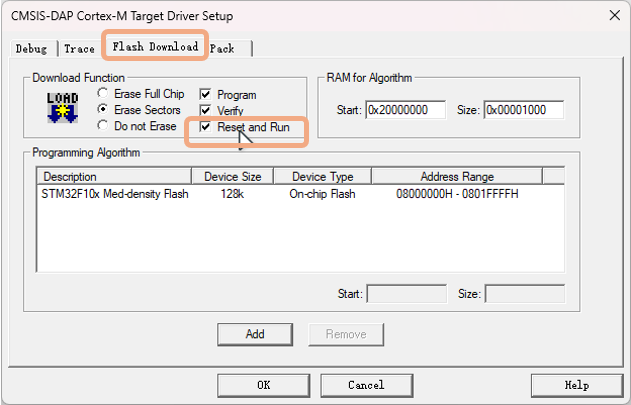Toggle the Verify checkbox

point(205,110)
